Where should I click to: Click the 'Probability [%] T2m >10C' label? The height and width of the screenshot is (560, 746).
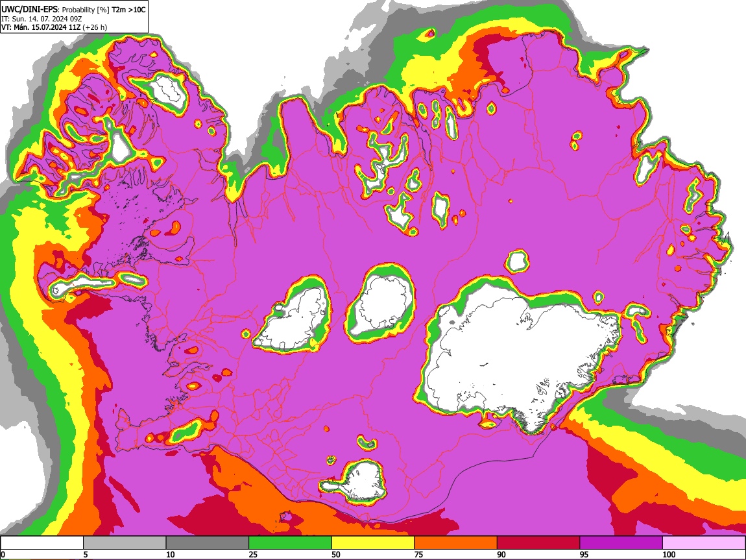[104, 10]
